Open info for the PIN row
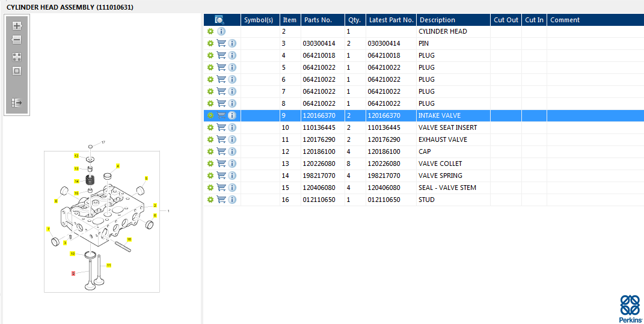 tap(232, 43)
